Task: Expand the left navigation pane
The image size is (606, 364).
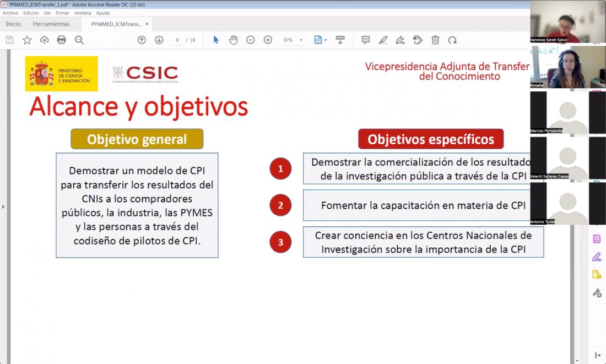Action: [x=3, y=207]
